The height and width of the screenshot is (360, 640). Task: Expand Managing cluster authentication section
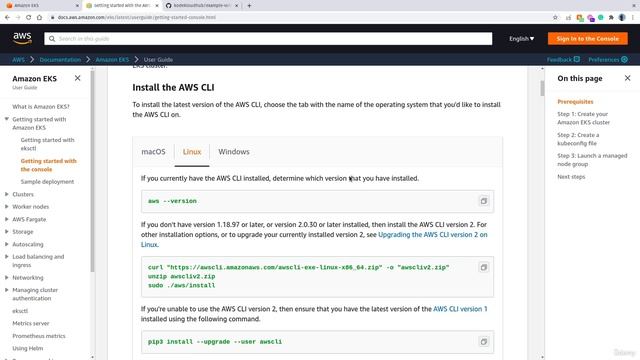[x=7, y=290]
